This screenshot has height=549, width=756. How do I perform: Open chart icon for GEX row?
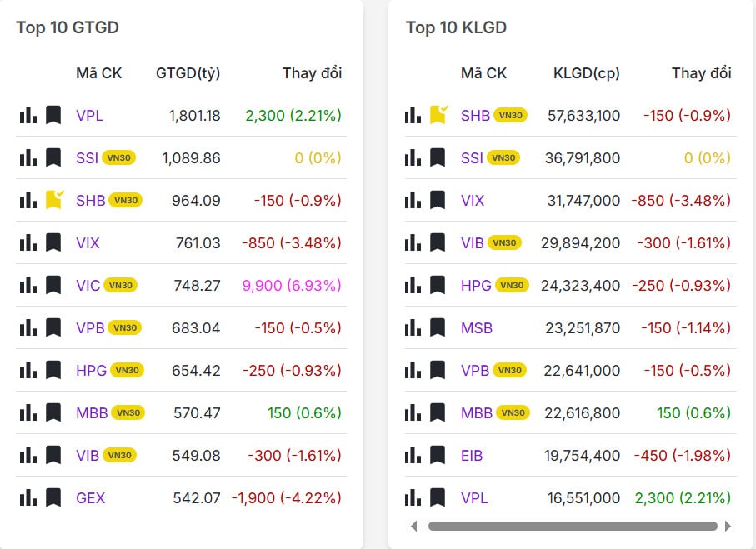28,497
